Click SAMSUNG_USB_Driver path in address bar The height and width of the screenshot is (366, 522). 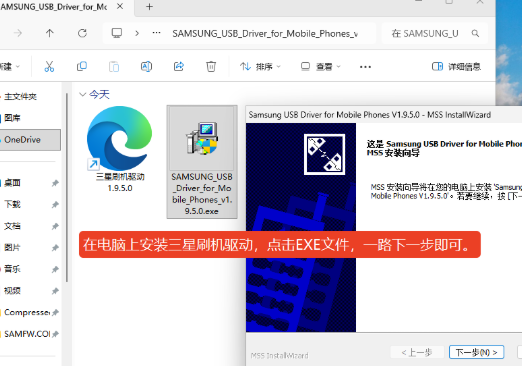tap(265, 33)
